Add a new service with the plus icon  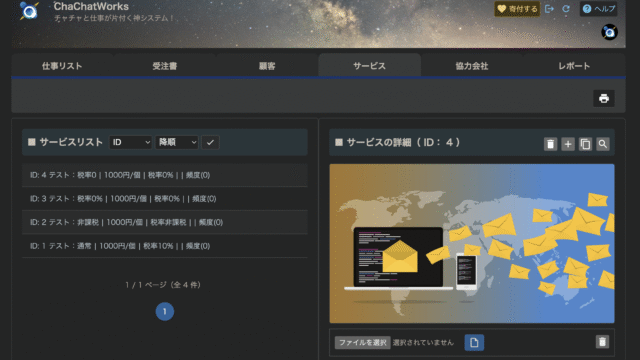568,144
